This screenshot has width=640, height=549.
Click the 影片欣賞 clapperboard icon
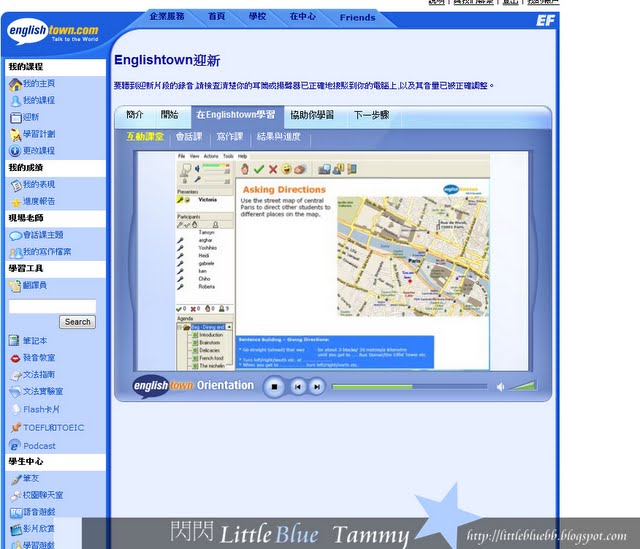click(x=16, y=530)
